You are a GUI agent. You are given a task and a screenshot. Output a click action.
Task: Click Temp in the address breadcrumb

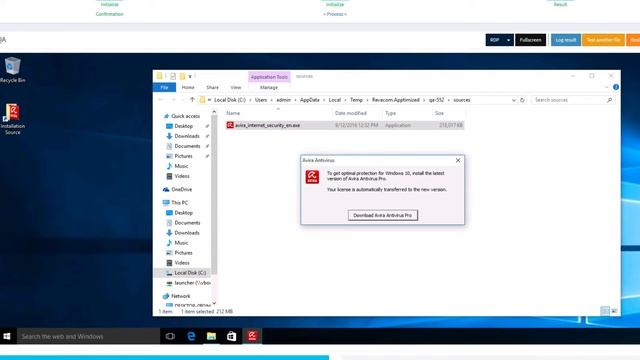356,100
